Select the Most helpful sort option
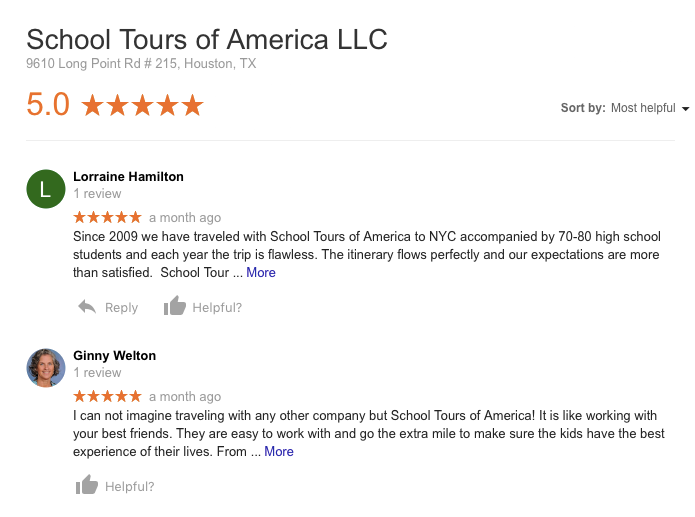 pyautogui.click(x=643, y=108)
